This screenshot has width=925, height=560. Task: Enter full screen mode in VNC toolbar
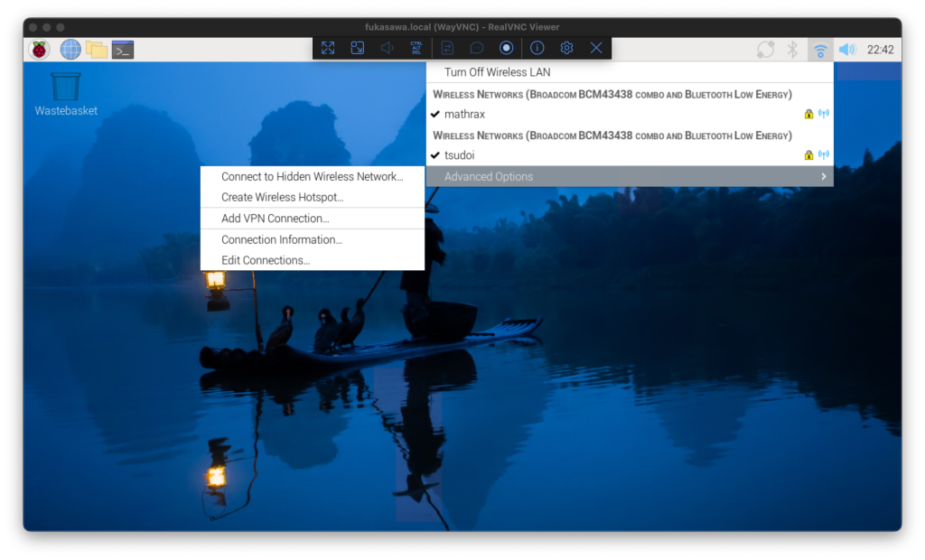point(328,48)
